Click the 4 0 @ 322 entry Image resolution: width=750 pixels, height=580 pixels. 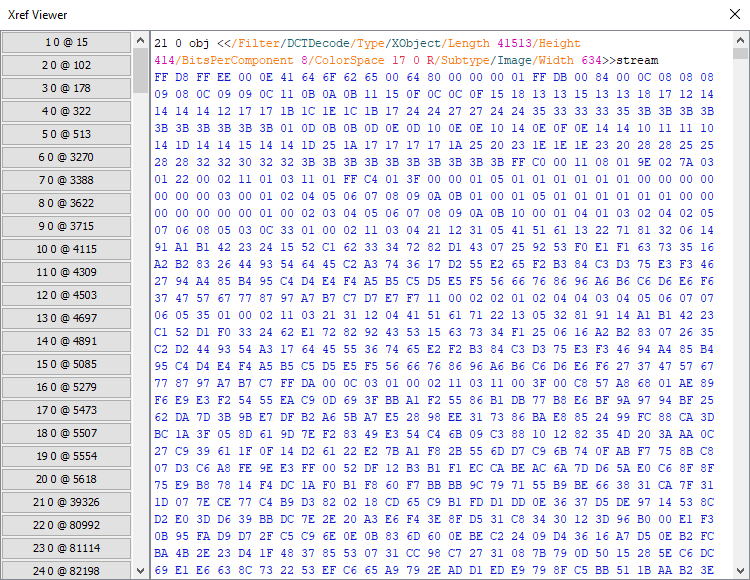(66, 111)
